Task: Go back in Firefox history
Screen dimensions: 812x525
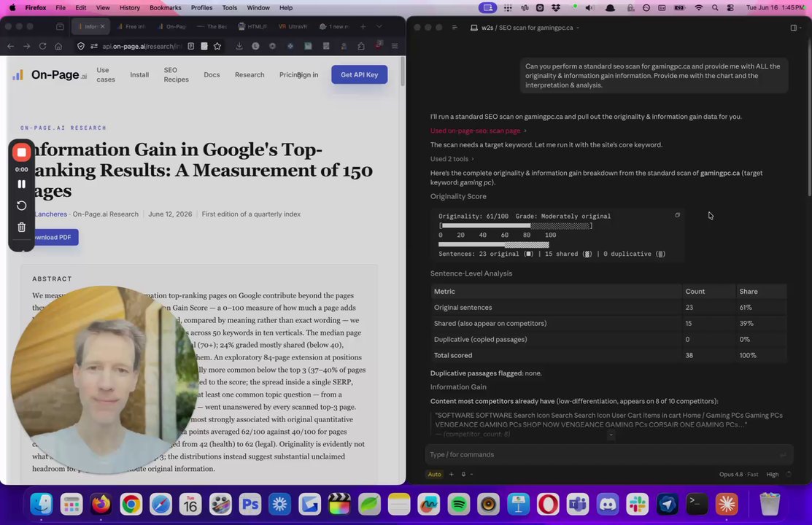Action: click(x=10, y=46)
